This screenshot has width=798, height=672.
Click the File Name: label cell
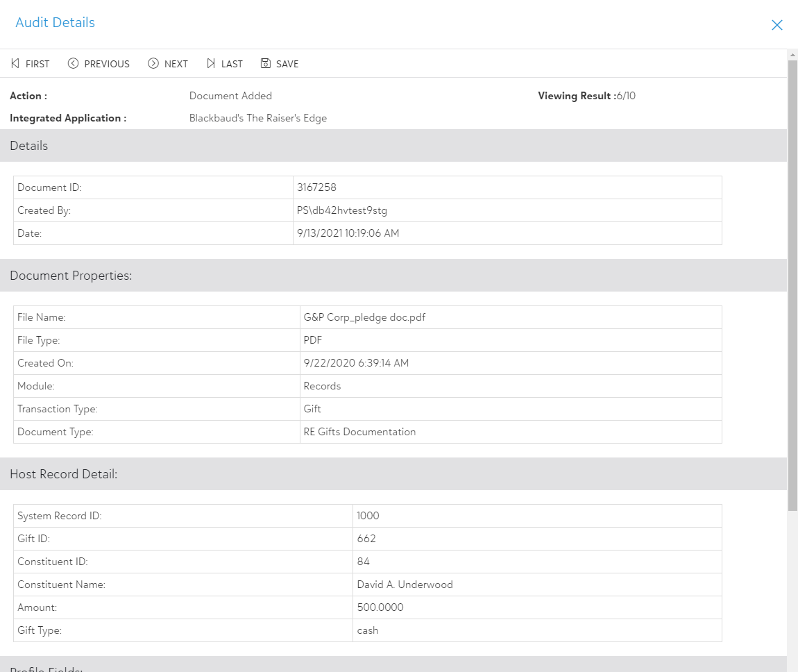[157, 317]
